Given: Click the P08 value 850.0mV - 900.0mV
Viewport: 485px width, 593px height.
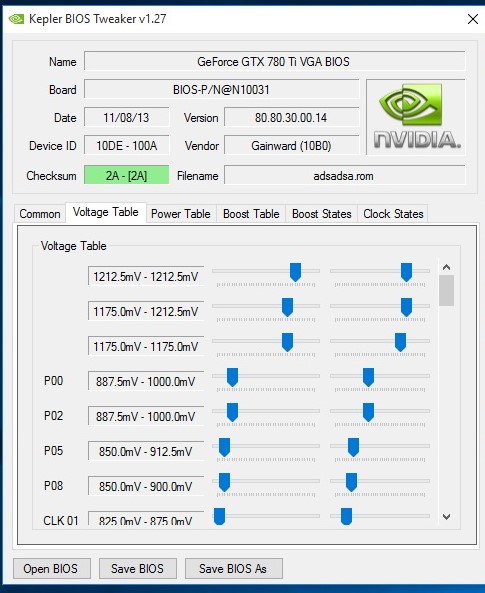Looking at the screenshot, I should click(146, 486).
